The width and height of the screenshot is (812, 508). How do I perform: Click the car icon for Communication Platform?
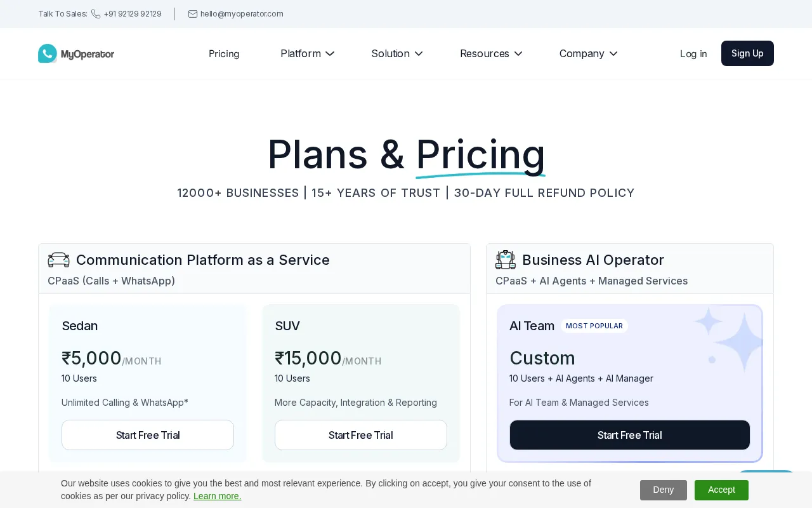point(59,260)
